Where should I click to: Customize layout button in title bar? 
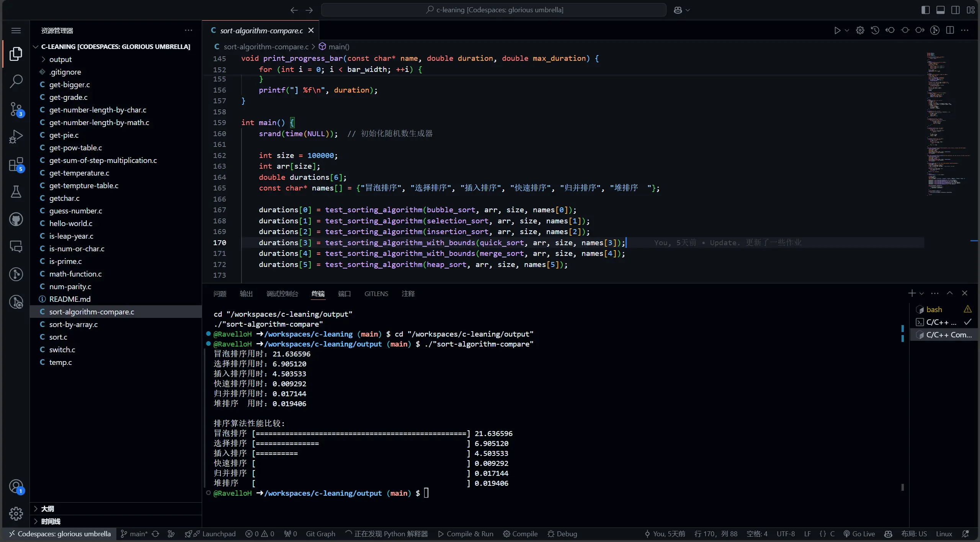point(970,10)
